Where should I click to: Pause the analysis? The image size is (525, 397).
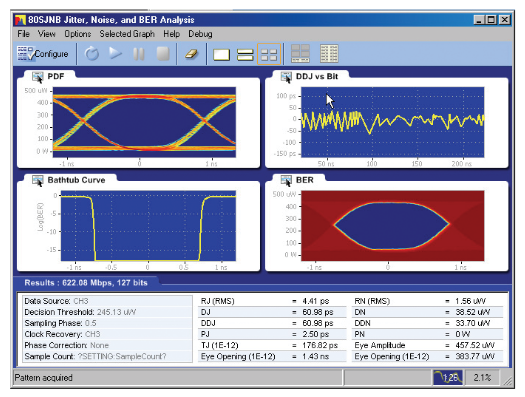(x=139, y=54)
